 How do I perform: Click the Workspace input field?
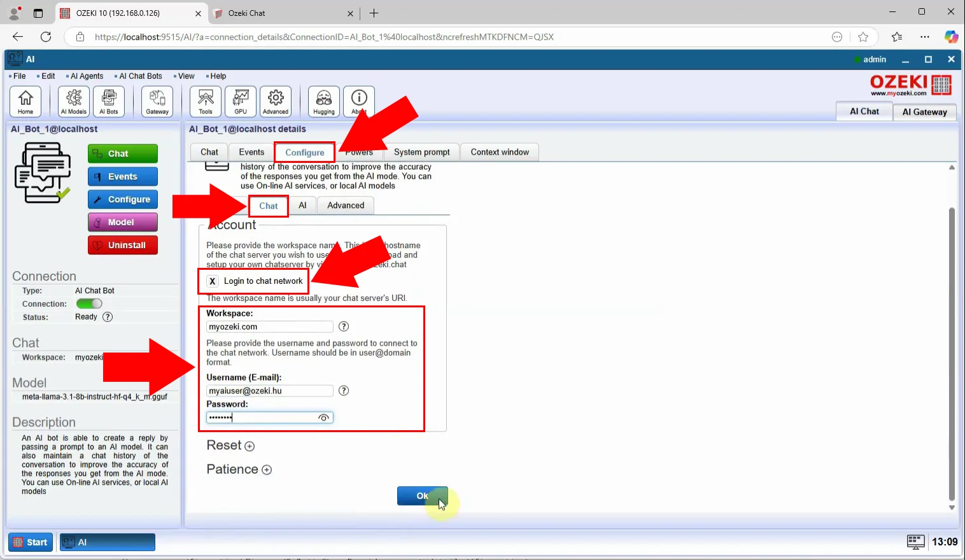(x=270, y=326)
